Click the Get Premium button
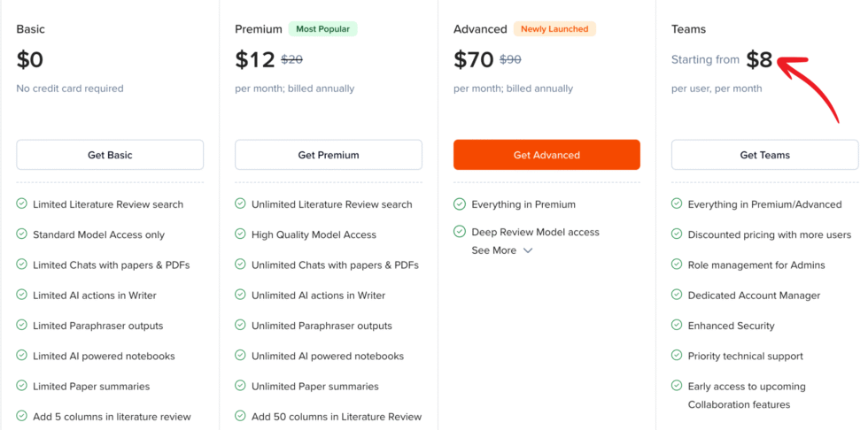This screenshot has width=868, height=430. (329, 155)
